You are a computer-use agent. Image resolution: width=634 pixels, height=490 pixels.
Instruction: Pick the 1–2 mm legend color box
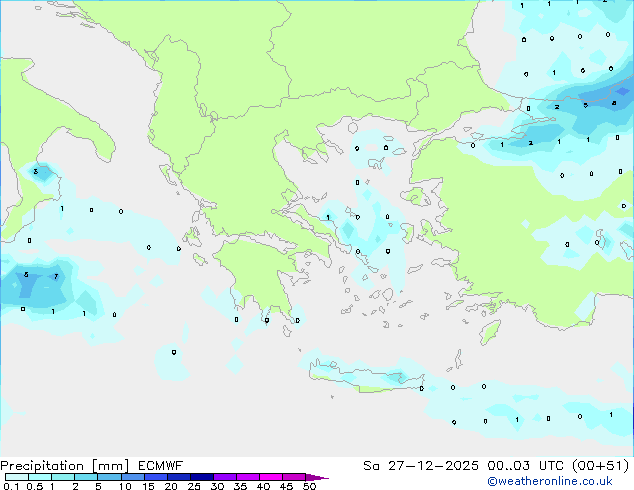(63, 477)
